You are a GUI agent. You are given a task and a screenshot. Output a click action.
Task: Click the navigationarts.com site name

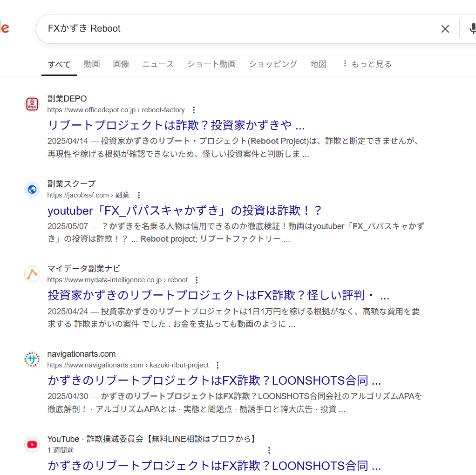pyautogui.click(x=82, y=354)
